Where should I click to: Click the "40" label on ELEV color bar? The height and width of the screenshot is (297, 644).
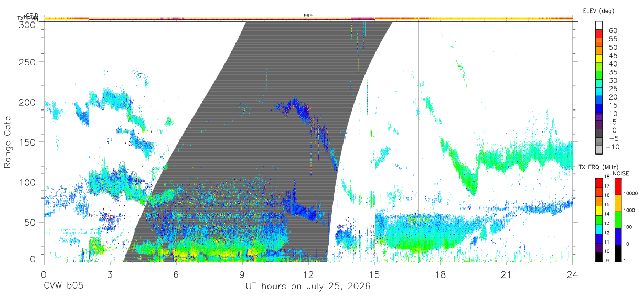(x=613, y=64)
